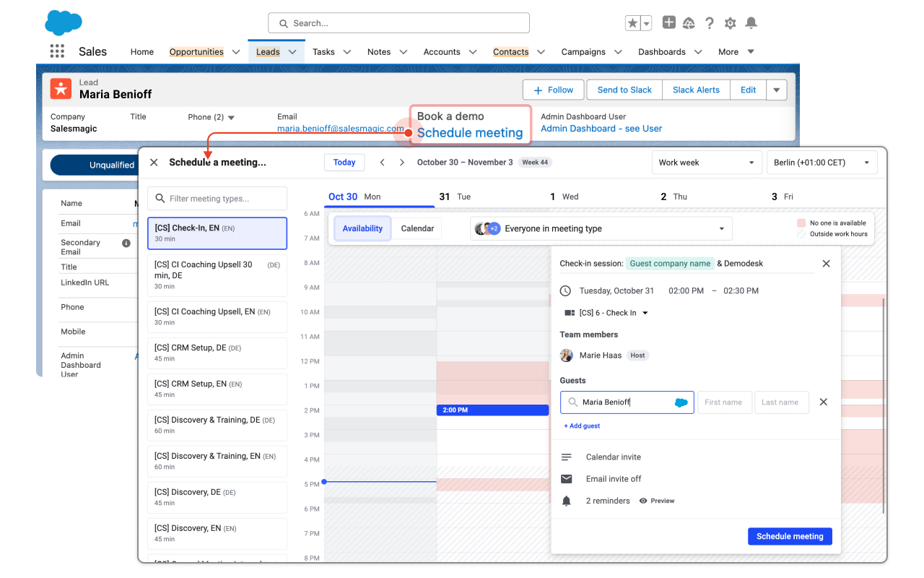Expand the Favorites list dropdown arrow
This screenshot has height=578, width=924.
click(x=647, y=23)
